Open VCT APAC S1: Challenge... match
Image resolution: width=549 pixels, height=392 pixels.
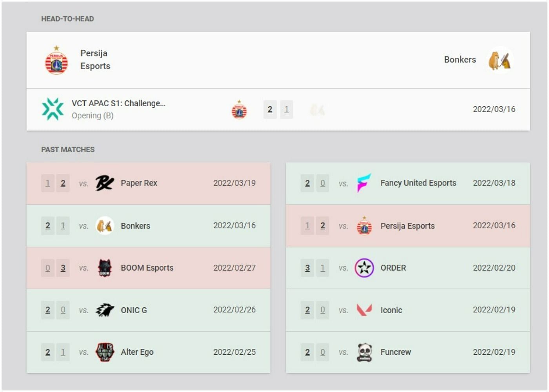click(278, 109)
